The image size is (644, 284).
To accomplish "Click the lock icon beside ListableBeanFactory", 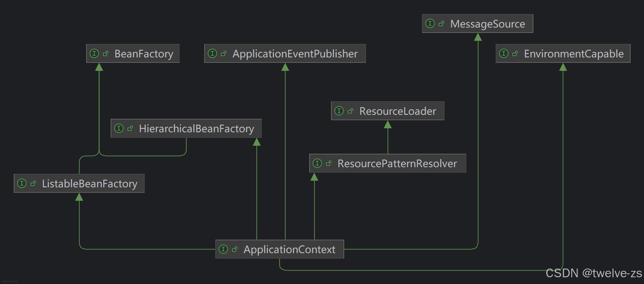I will [33, 183].
